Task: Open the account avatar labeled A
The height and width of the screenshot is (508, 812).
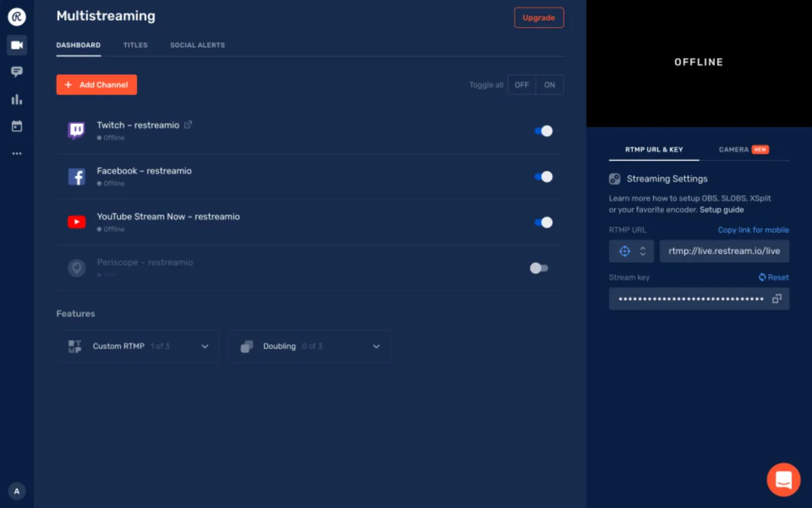Action: coord(17,491)
